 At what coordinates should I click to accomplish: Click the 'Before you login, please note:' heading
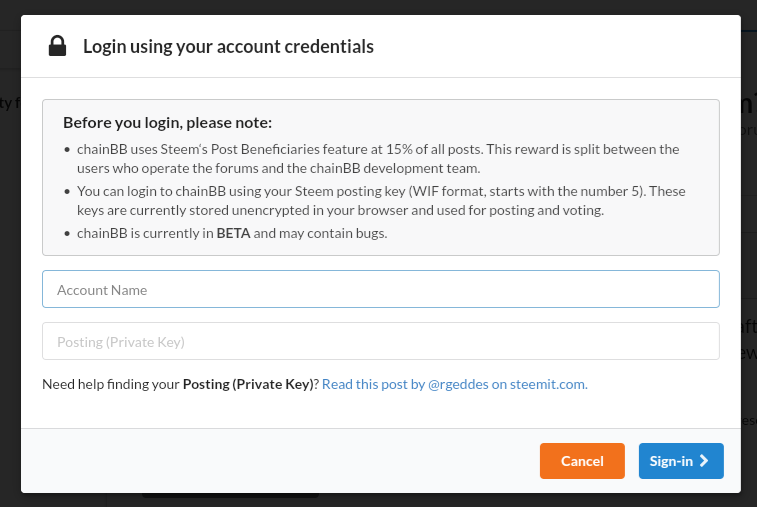pyautogui.click(x=168, y=123)
